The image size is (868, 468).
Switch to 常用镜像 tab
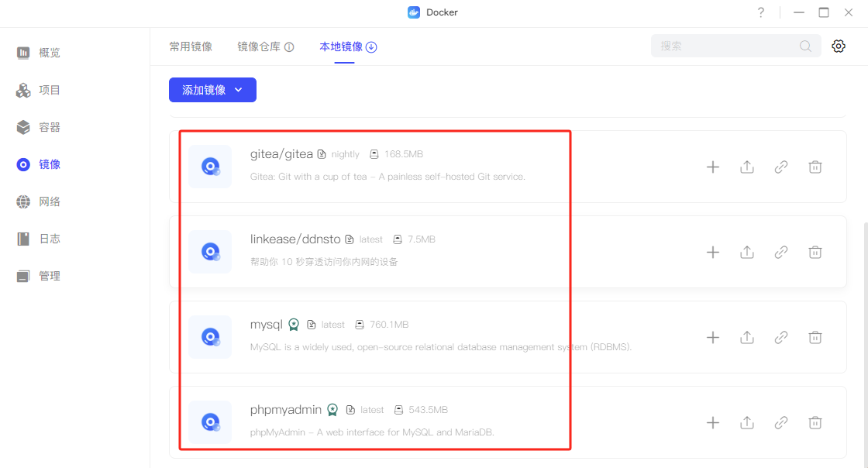pyautogui.click(x=191, y=47)
